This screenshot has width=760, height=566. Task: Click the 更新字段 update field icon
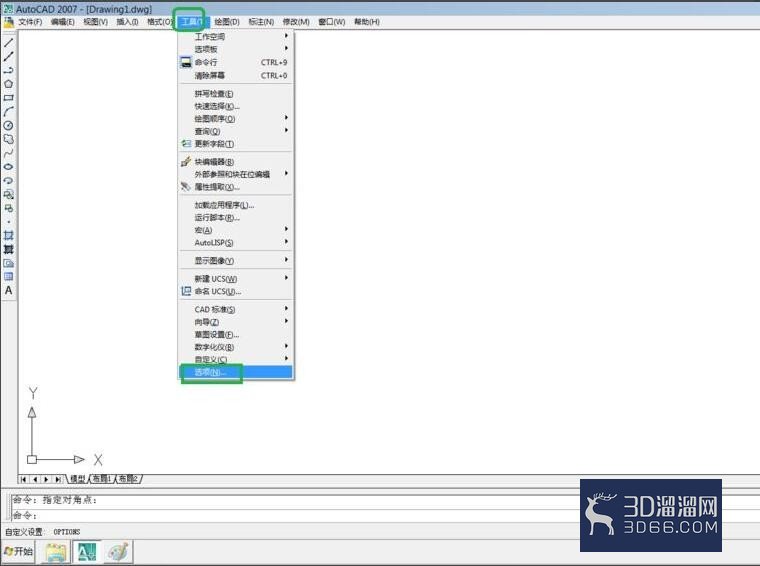tap(186, 143)
